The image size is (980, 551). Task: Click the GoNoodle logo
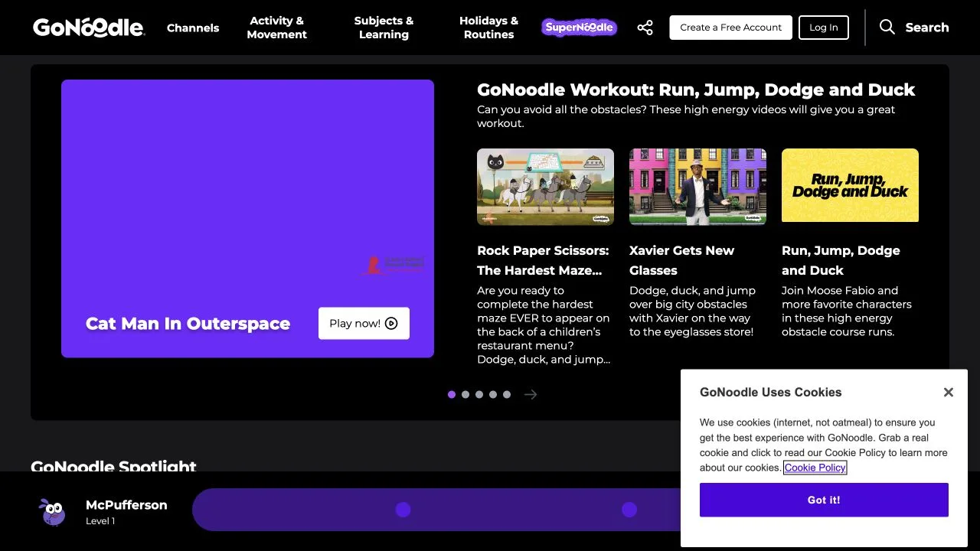coord(89,28)
